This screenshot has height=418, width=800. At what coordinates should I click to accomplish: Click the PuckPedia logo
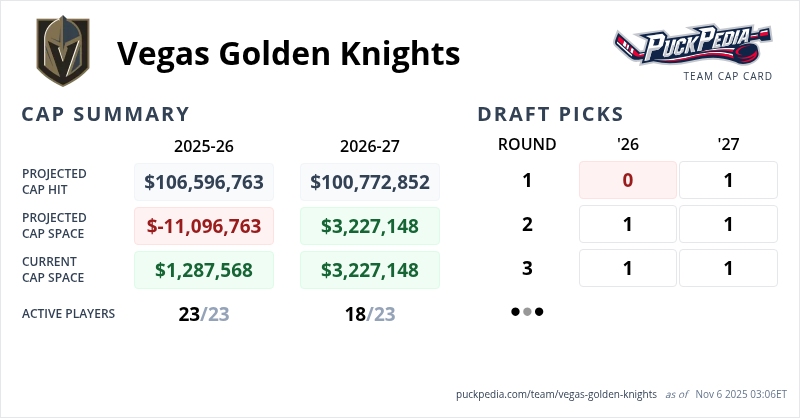[693, 46]
